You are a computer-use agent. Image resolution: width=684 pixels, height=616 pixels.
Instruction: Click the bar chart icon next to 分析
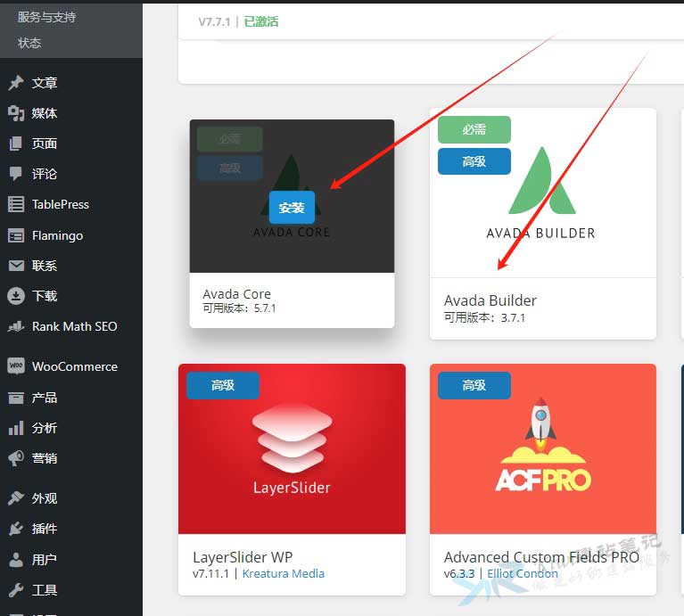[x=16, y=428]
